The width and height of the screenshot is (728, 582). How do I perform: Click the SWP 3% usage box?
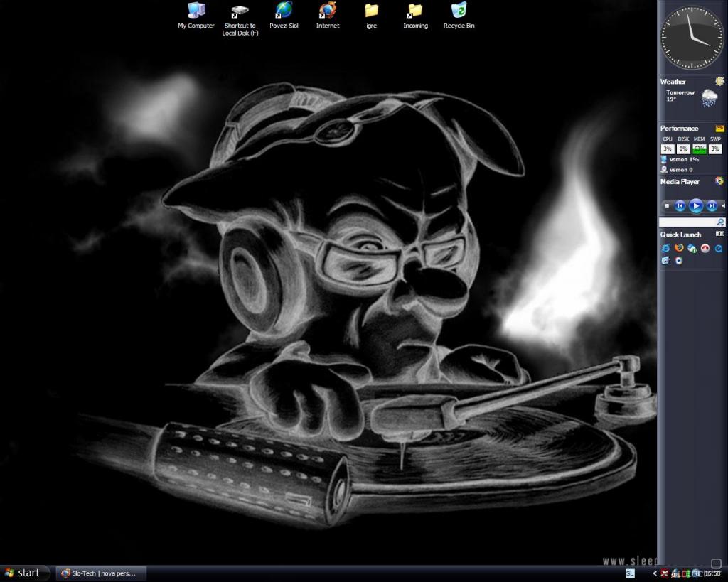click(715, 149)
